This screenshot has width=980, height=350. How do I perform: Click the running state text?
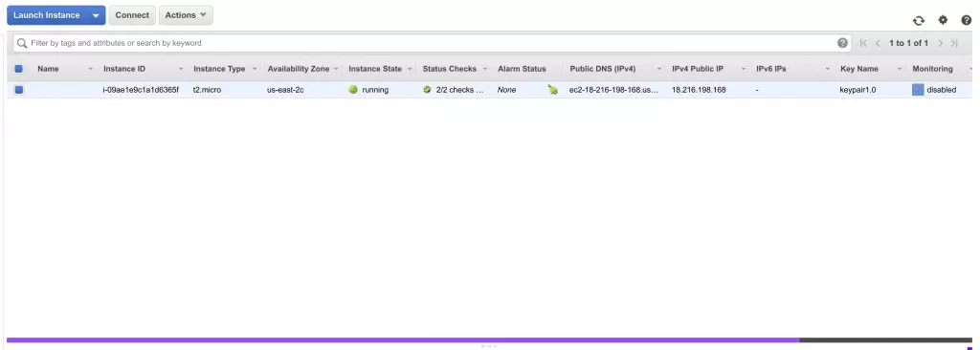tap(375, 90)
